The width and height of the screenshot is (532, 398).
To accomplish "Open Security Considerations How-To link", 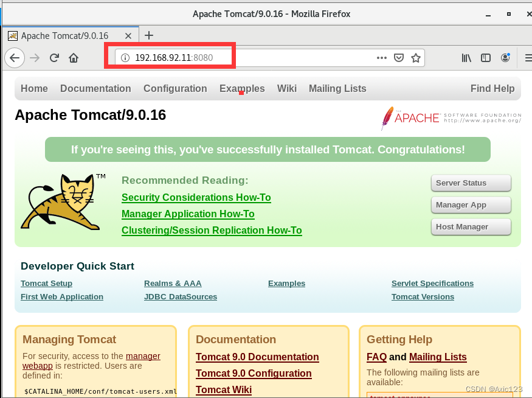I will tap(196, 198).
